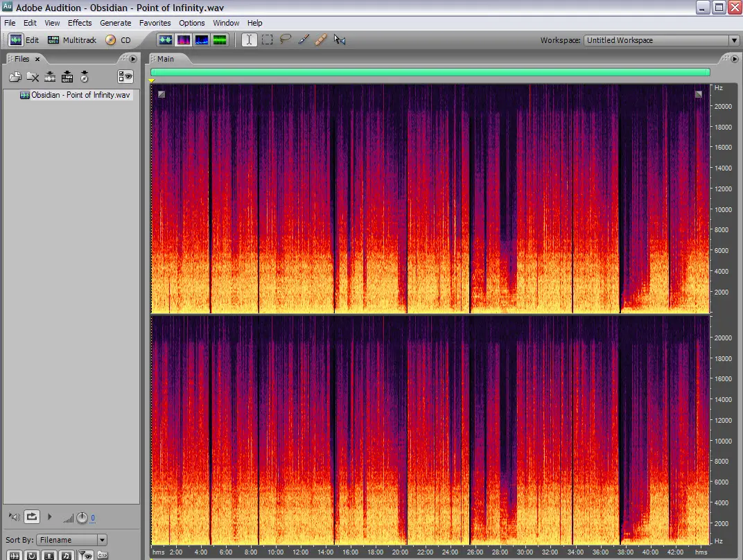The image size is (743, 560).
Task: Expand the Files panel options menu arrow
Action: pos(133,59)
